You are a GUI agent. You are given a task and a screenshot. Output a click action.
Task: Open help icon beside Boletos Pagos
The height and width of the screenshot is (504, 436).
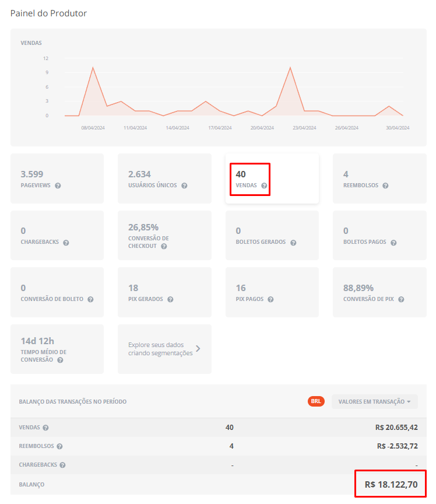(x=393, y=243)
